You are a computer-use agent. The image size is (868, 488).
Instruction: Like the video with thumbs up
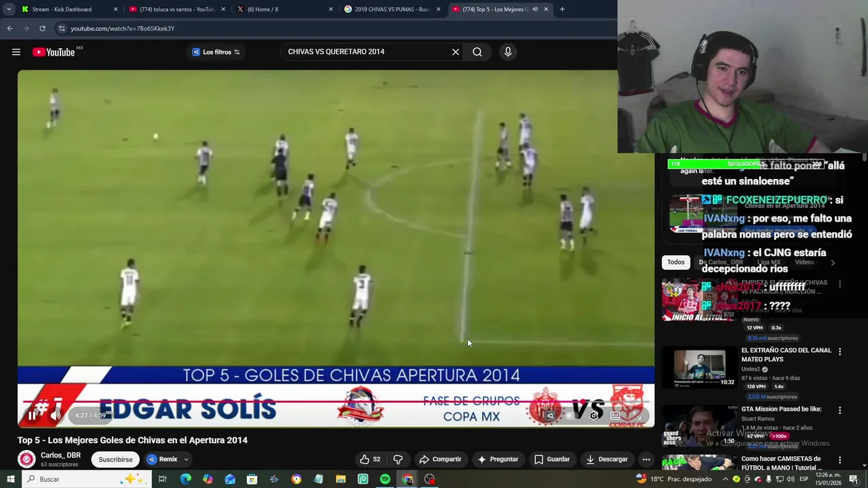(370, 460)
